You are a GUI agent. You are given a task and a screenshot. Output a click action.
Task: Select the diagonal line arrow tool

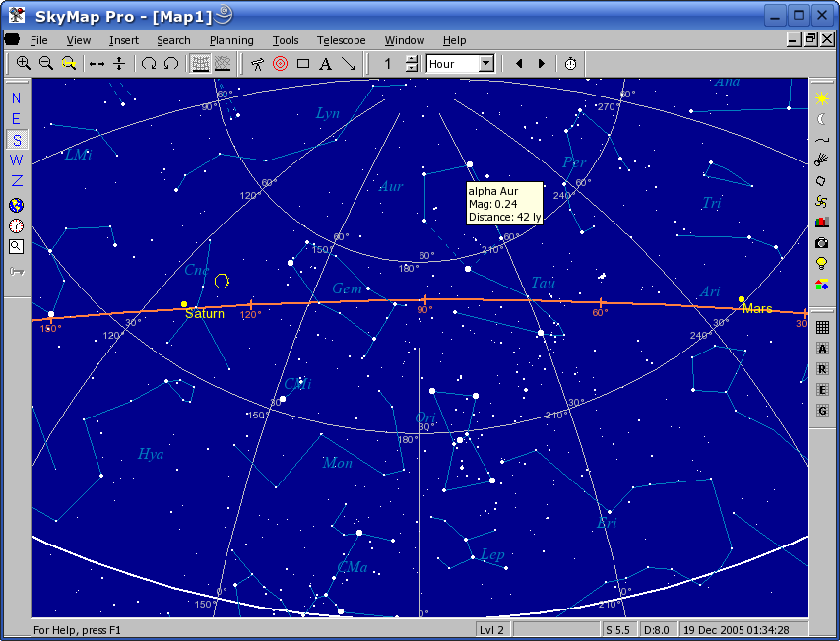[x=349, y=64]
